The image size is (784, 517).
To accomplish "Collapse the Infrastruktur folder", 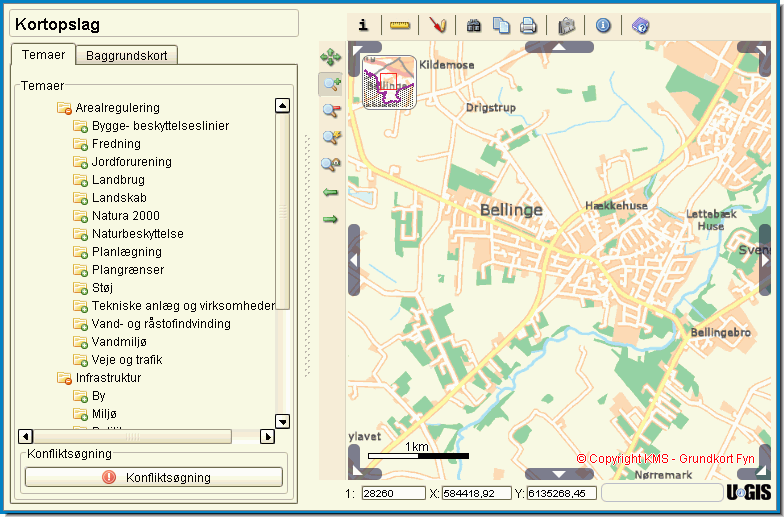I will click(64, 378).
